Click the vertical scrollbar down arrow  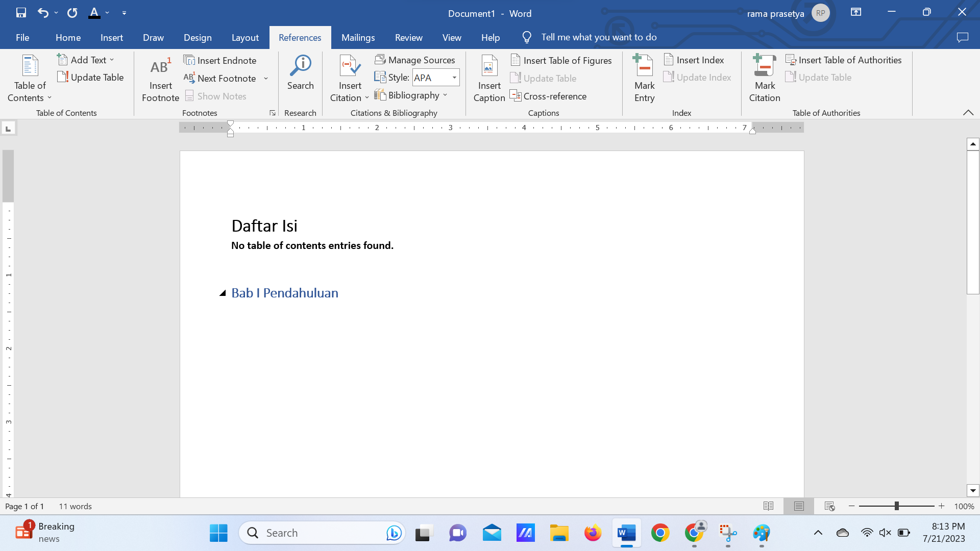(x=973, y=491)
